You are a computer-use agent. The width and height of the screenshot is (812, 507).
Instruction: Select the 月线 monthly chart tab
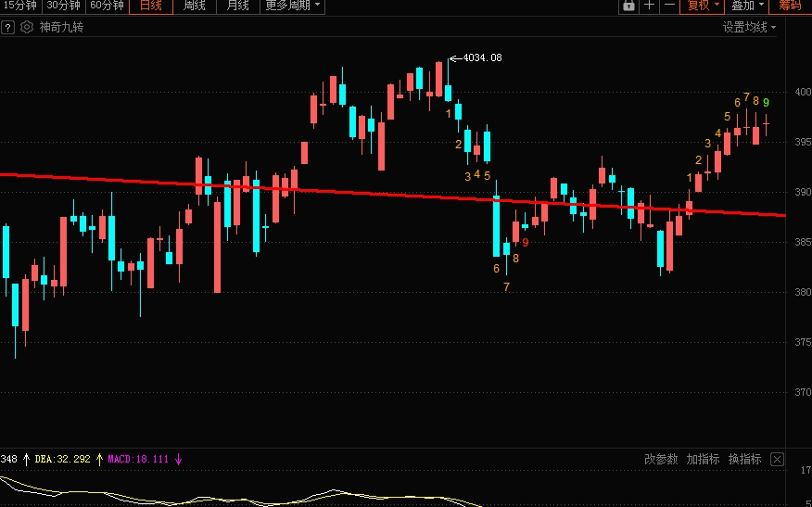238,6
